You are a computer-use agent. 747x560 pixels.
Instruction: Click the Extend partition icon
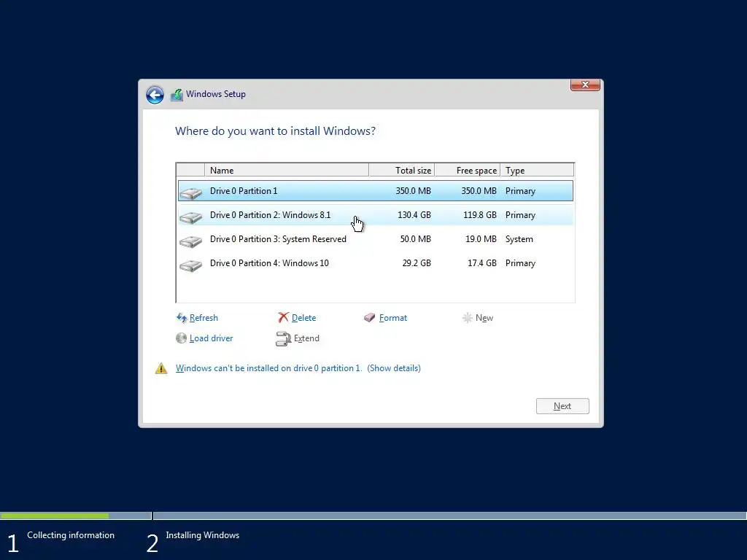pyautogui.click(x=284, y=338)
